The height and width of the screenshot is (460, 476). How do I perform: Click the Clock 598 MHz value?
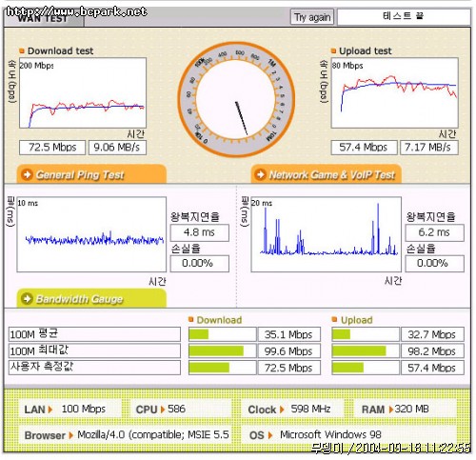(x=310, y=409)
